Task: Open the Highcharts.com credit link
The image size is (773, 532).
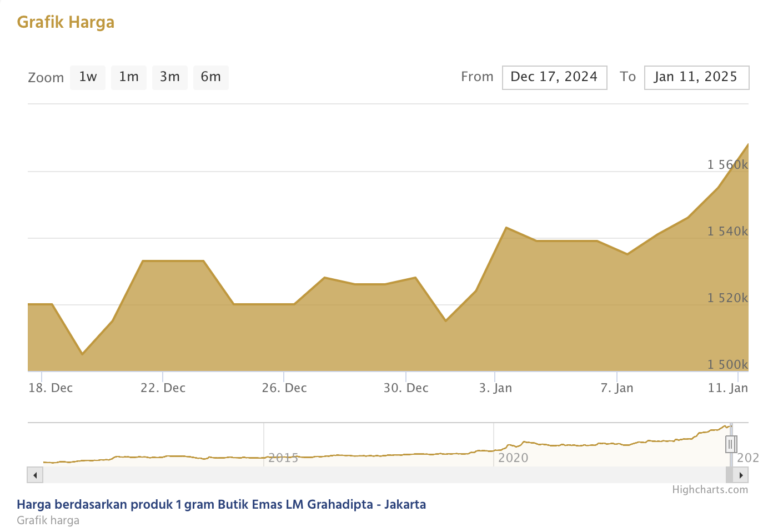Action: 710,489
